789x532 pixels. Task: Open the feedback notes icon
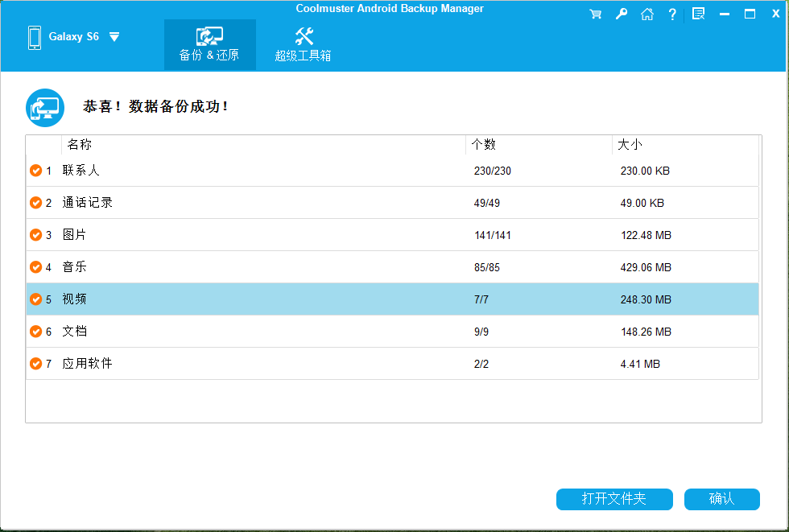click(699, 14)
